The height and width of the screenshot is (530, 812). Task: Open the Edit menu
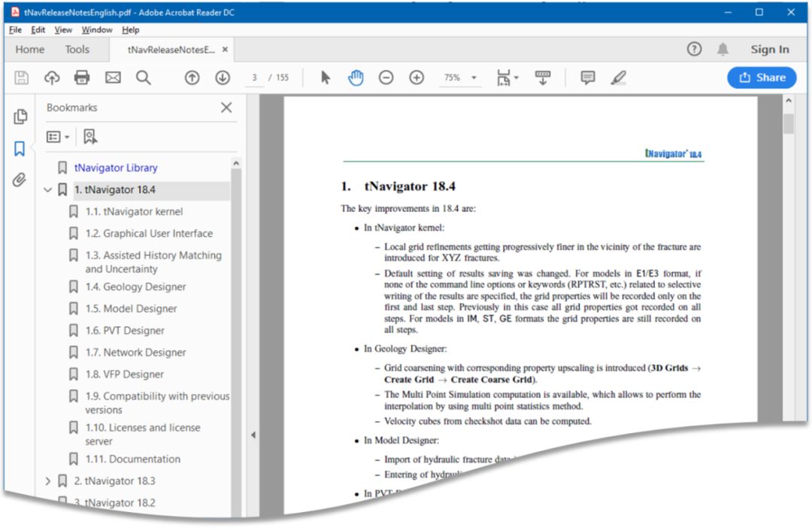click(38, 29)
